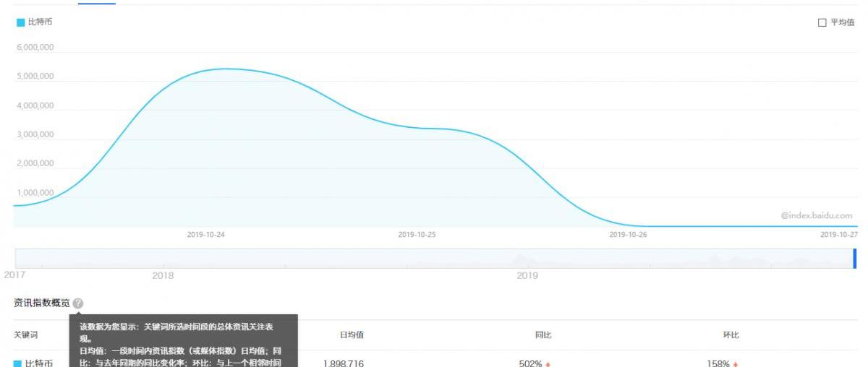Select the active tab with blue underline
Screen dimensions: 868x367
pos(96,2)
